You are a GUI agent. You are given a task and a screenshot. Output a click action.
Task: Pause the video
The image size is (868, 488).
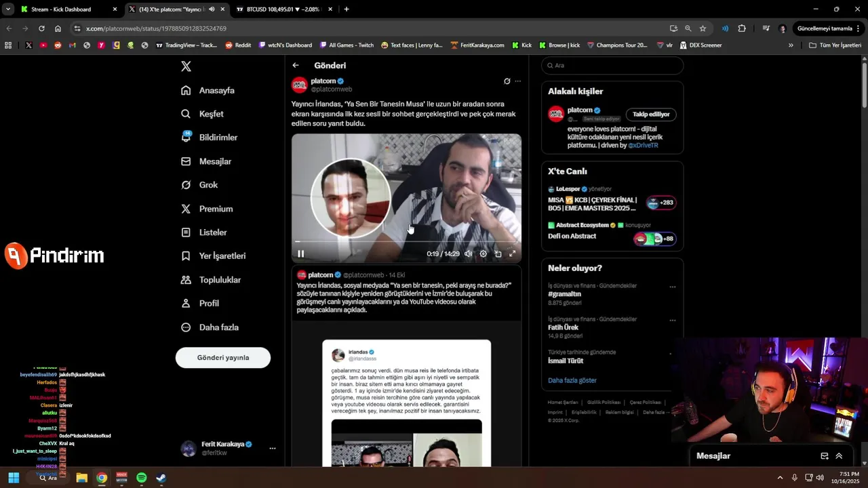coord(300,254)
